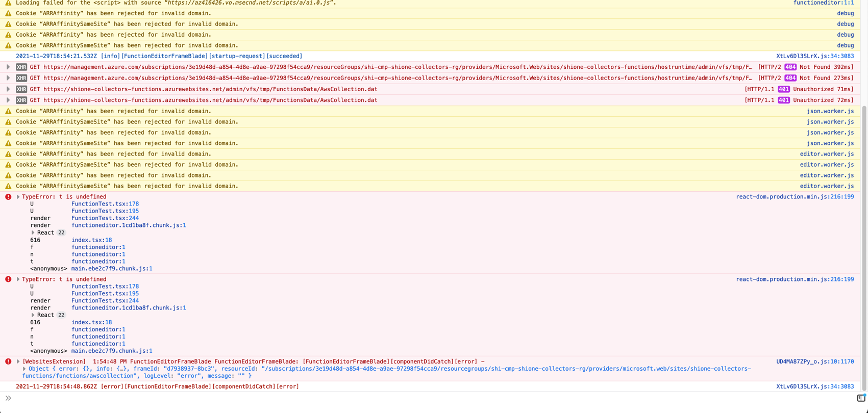
Task: Collapse the WebsitesExtension componentDidCatch error entry
Action: point(18,362)
